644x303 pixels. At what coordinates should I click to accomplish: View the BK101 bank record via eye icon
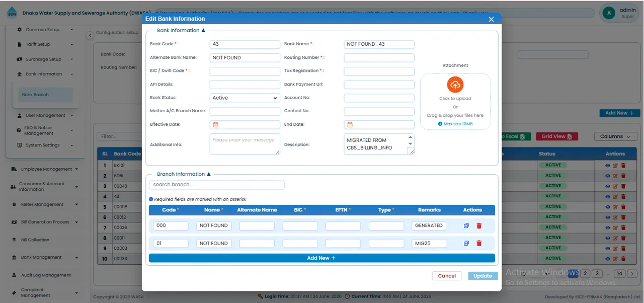coord(608,165)
